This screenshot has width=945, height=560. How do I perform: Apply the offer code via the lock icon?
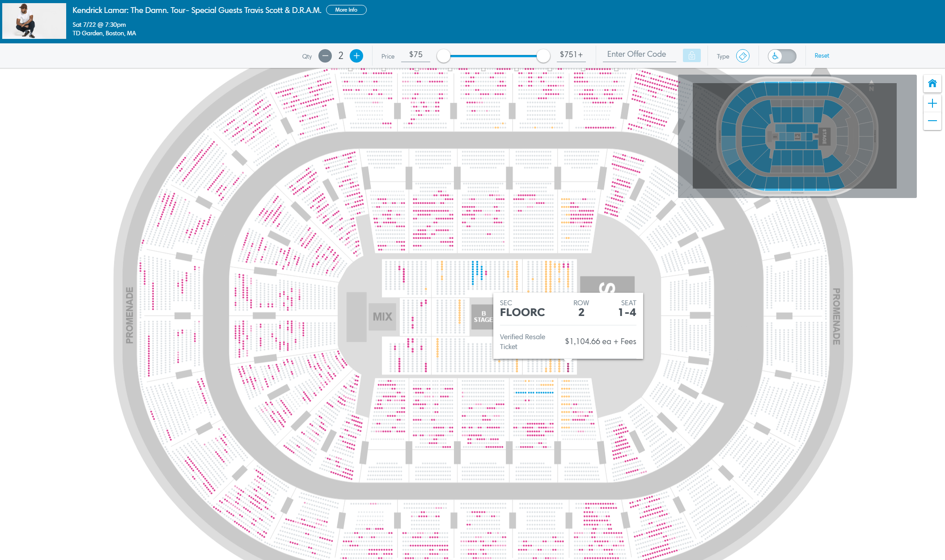[692, 55]
